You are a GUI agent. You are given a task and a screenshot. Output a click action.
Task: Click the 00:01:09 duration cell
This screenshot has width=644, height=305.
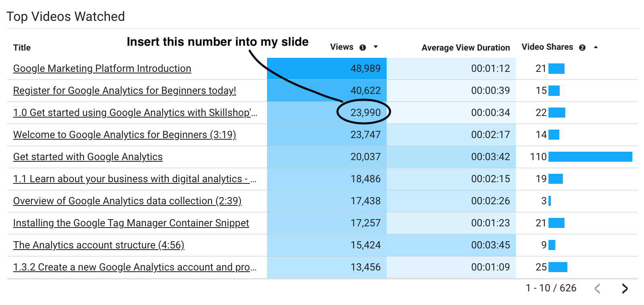click(x=451, y=267)
